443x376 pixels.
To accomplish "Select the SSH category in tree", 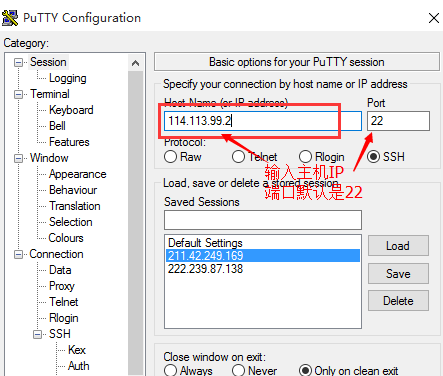I will coord(60,334).
